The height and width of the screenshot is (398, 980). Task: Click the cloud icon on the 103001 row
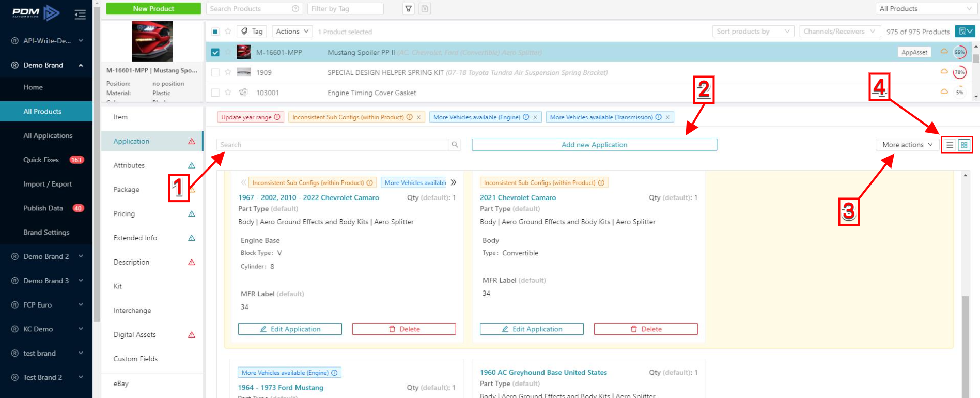(944, 91)
